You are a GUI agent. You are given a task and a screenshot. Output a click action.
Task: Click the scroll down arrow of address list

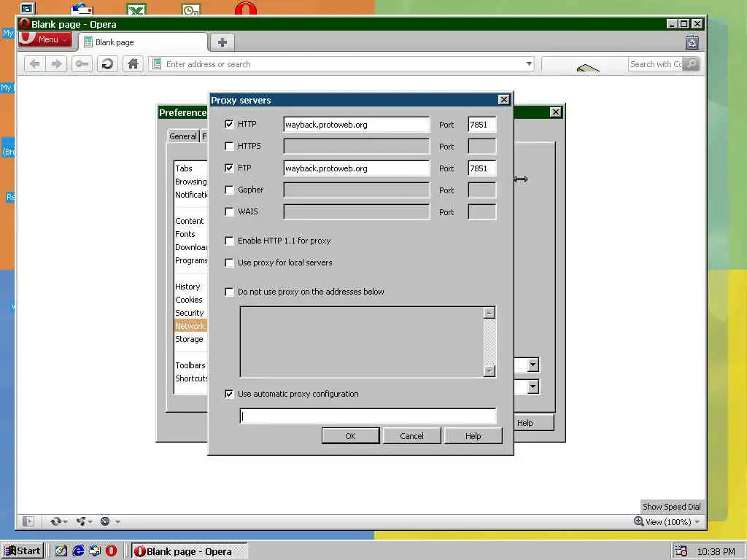(489, 371)
